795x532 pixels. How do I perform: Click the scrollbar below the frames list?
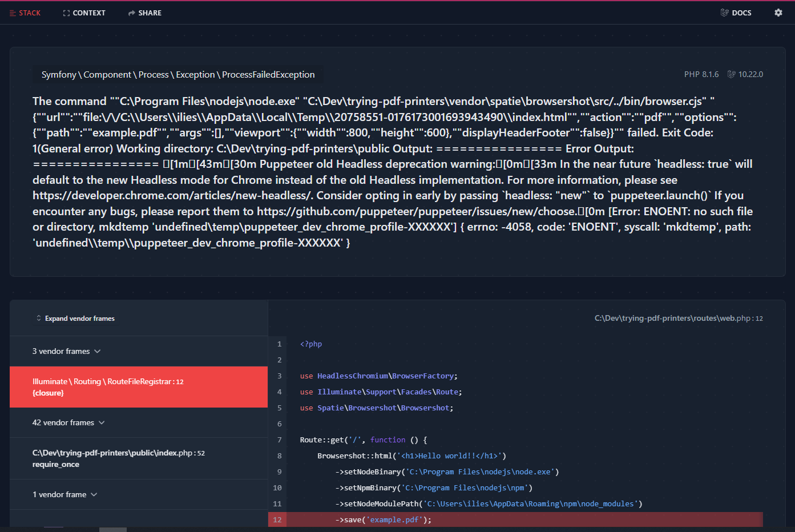tap(112, 530)
